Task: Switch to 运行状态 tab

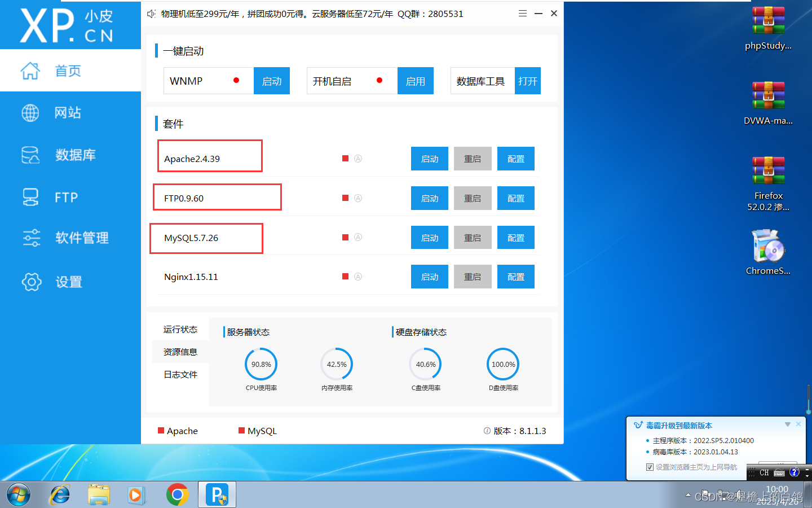Action: (180, 329)
